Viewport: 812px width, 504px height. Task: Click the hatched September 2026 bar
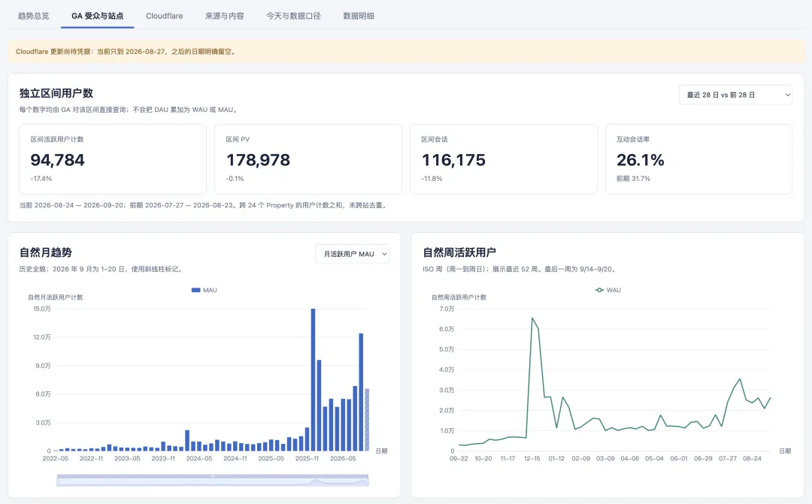367,420
